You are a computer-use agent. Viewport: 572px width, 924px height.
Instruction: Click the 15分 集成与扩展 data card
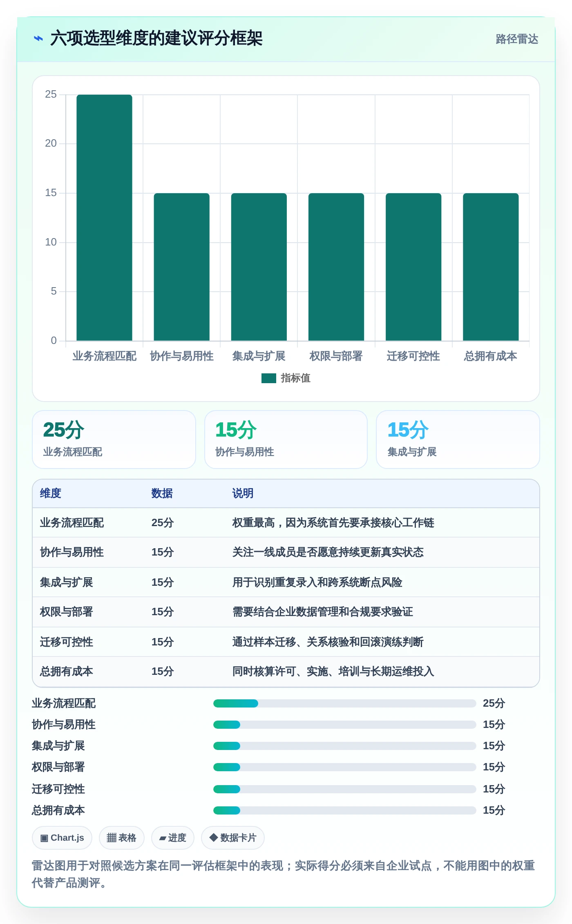458,440
